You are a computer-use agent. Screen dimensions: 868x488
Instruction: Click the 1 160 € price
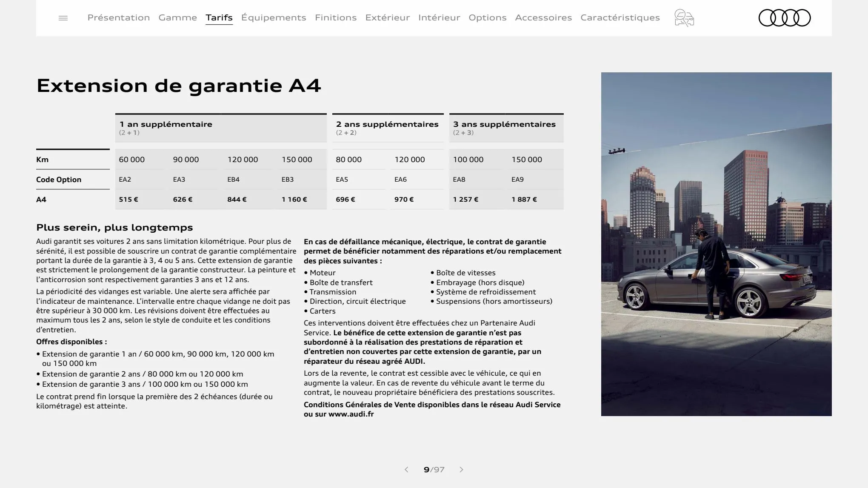[x=294, y=200]
